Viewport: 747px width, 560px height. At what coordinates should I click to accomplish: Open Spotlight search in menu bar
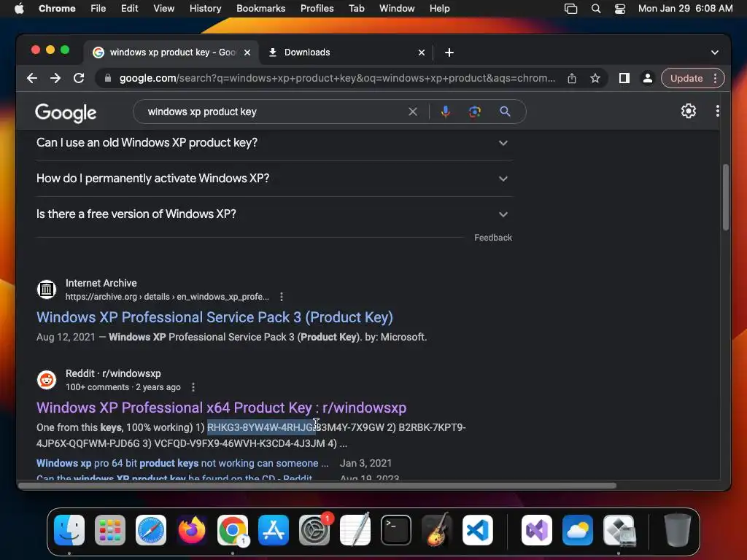point(595,9)
